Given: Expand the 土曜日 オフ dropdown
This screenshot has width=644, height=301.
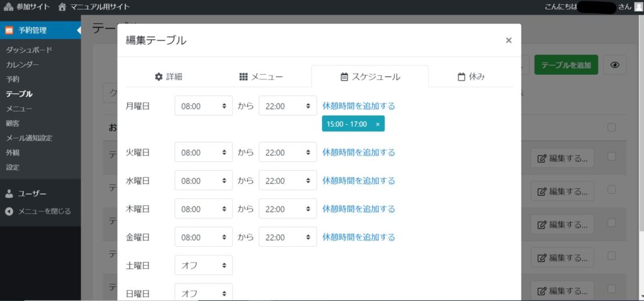Looking at the screenshot, I should 203,266.
